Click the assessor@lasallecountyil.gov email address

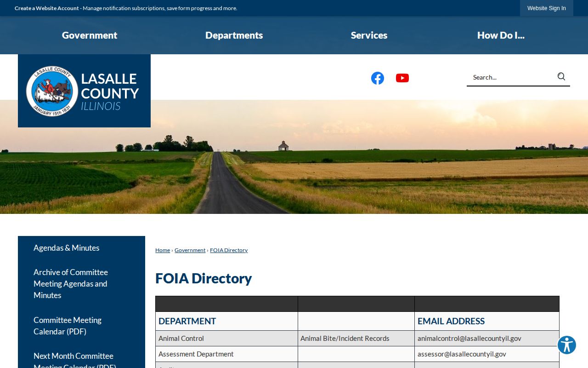(x=462, y=354)
